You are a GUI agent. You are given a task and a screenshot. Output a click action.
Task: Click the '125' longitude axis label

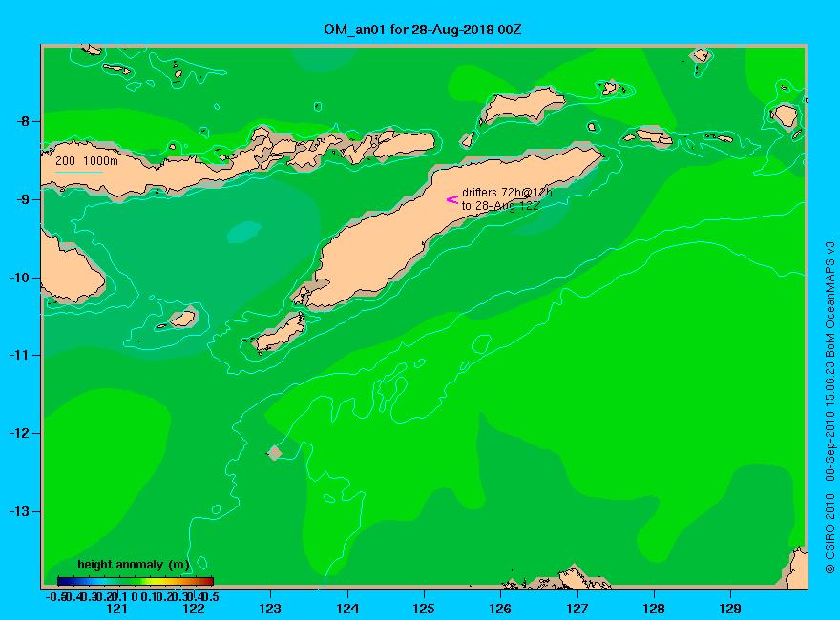(x=424, y=609)
